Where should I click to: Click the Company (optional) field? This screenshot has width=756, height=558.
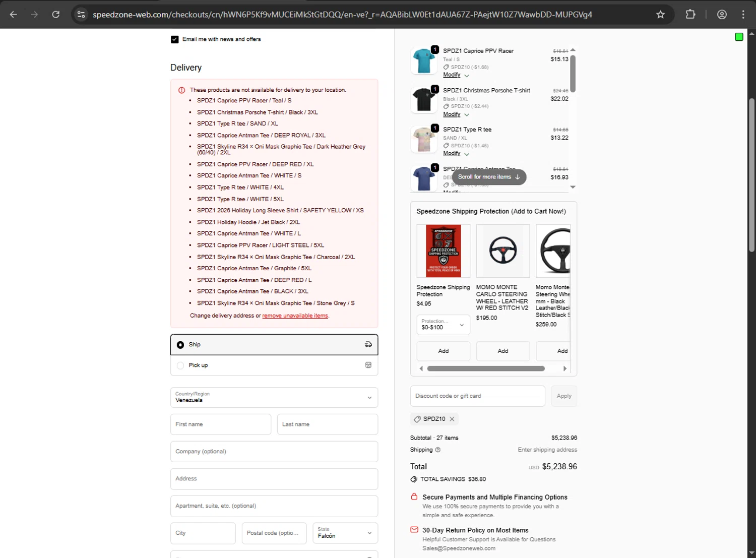pyautogui.click(x=274, y=452)
